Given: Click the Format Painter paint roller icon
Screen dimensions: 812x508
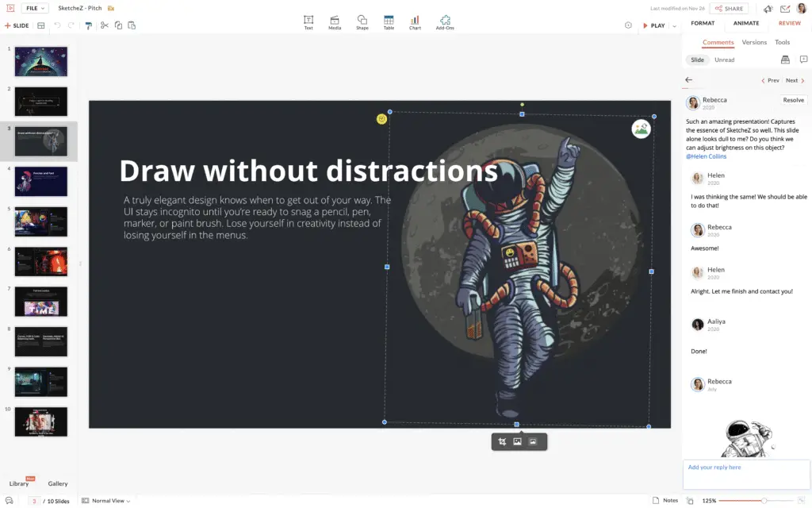Looking at the screenshot, I should (88, 25).
